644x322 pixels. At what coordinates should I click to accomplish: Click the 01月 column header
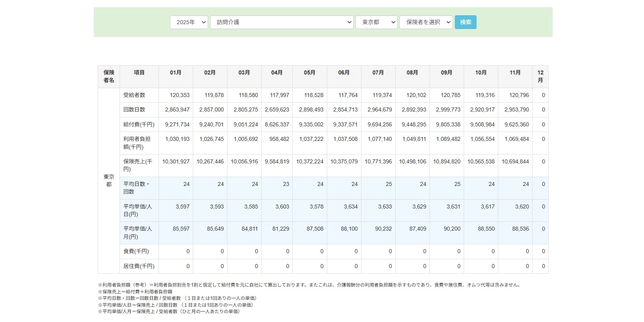(x=175, y=73)
